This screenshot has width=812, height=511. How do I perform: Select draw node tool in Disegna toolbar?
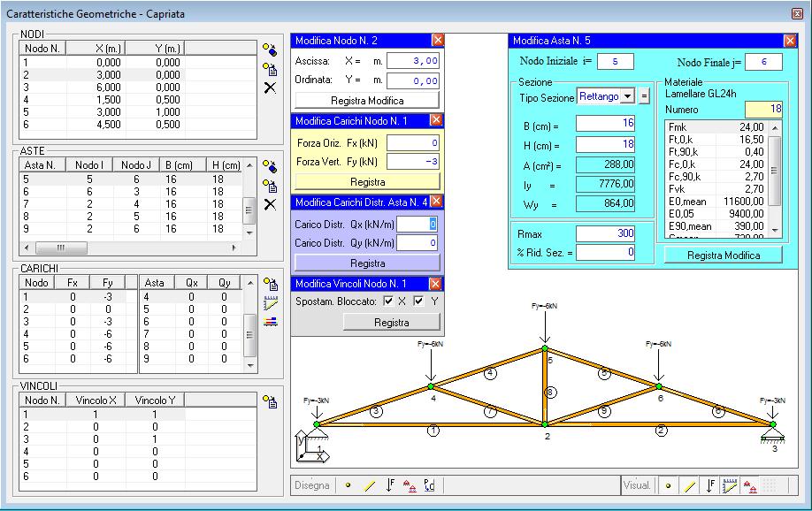click(x=348, y=485)
